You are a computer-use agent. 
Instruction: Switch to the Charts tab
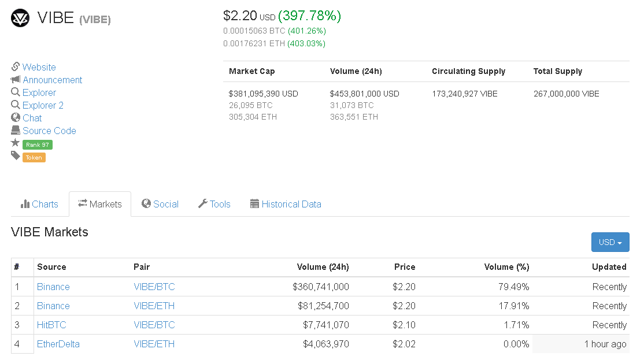(x=39, y=204)
